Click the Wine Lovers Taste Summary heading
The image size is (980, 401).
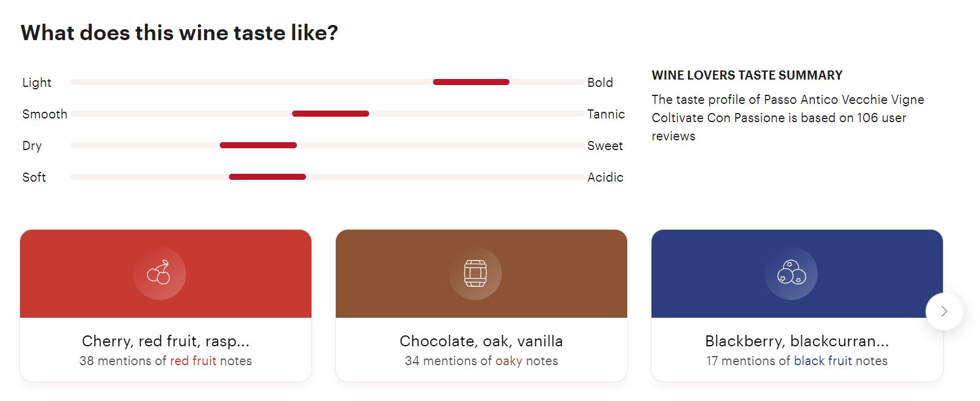(x=747, y=75)
